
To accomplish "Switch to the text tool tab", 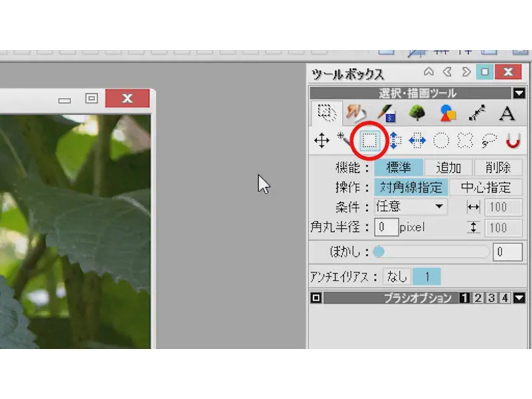I will coord(507,113).
